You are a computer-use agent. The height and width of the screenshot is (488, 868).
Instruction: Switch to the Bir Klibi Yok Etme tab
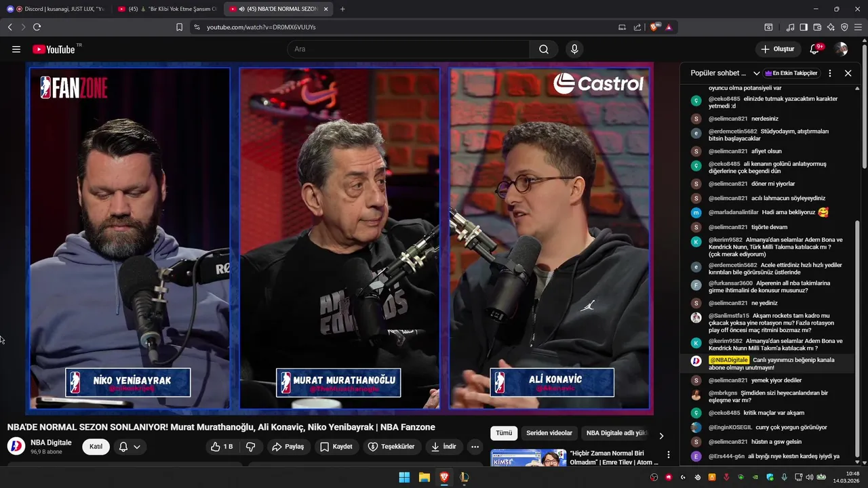point(167,9)
